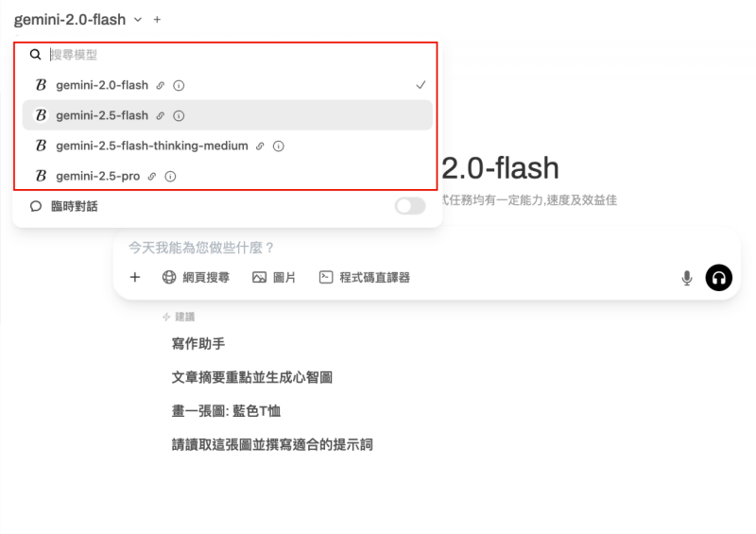Select the 寫作助手 suggestion
The height and width of the screenshot is (534, 756).
(x=198, y=344)
